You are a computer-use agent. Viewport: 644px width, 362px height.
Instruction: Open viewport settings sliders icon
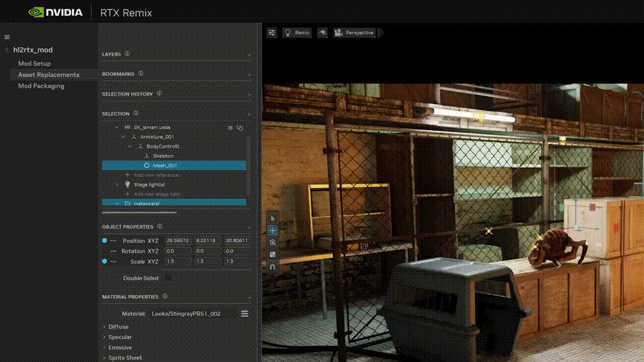(x=272, y=33)
